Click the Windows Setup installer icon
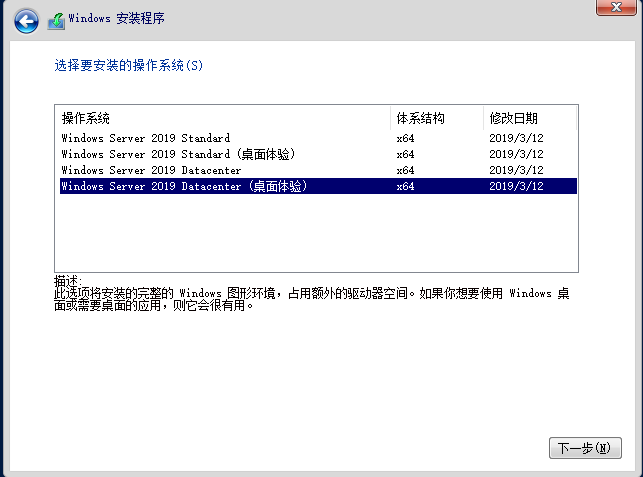This screenshot has height=477, width=643. [x=57, y=21]
